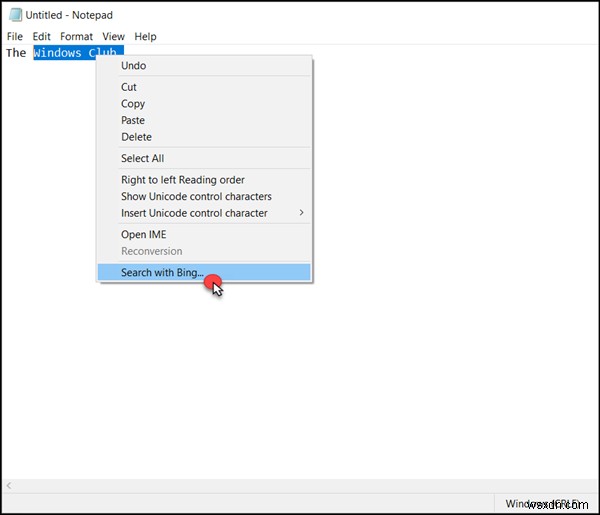Expand Insert Unicode control character submenu
This screenshot has height=515, width=600.
tap(204, 213)
